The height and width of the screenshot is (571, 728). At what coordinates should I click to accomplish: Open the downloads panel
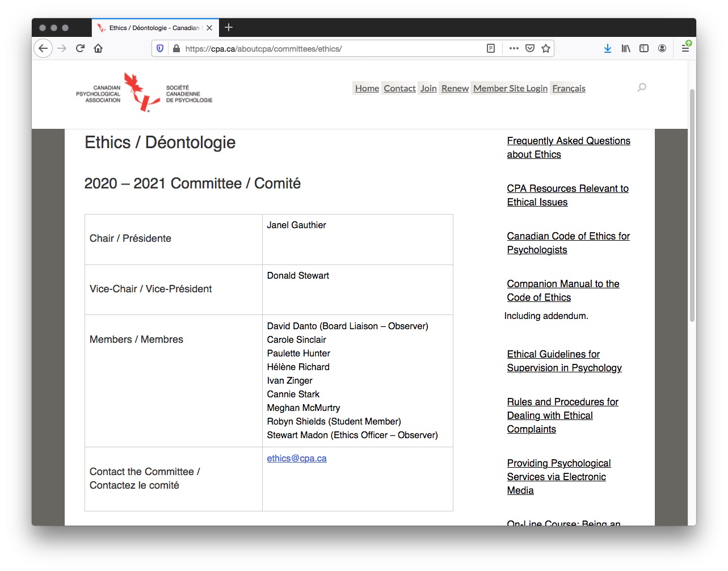(x=608, y=48)
